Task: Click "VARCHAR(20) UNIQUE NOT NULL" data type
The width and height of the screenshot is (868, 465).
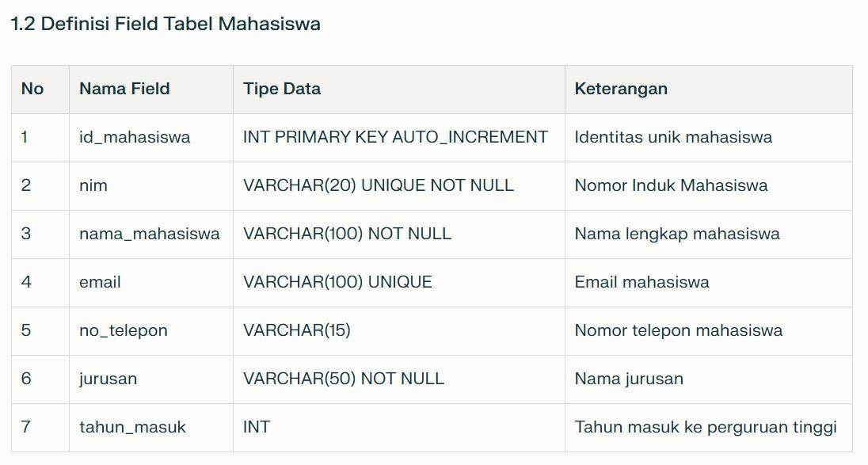Action: pyautogui.click(x=379, y=185)
